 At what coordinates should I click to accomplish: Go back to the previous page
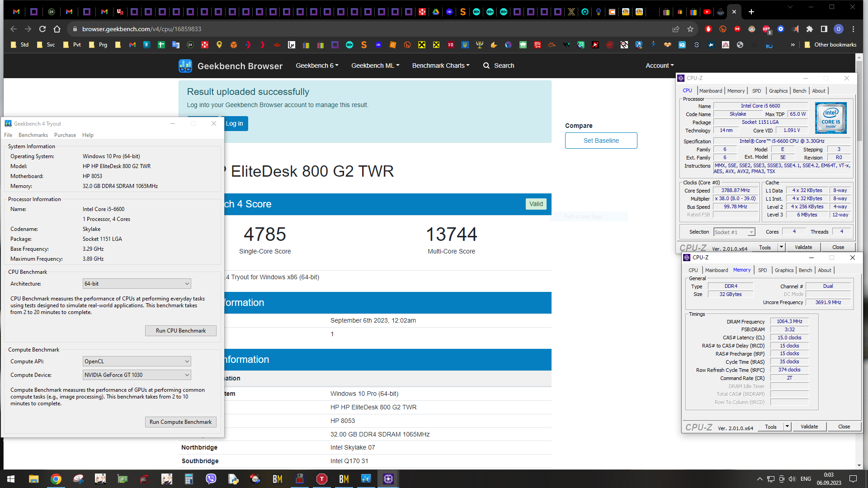tap(14, 29)
